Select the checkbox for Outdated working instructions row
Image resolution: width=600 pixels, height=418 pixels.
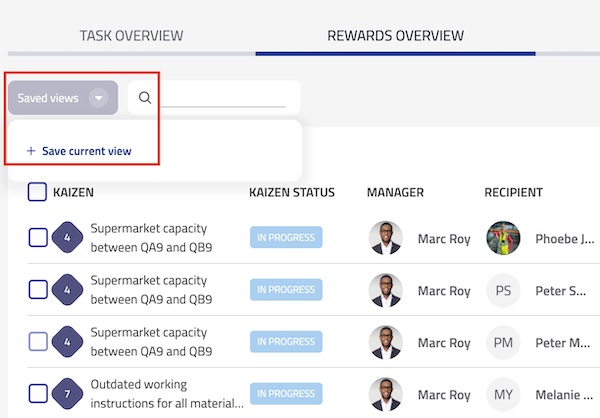point(38,395)
